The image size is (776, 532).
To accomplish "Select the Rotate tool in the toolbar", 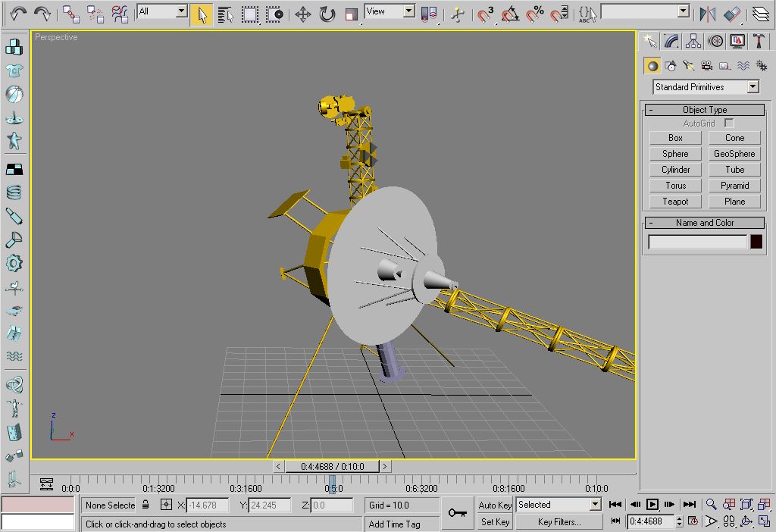I will coord(327,14).
